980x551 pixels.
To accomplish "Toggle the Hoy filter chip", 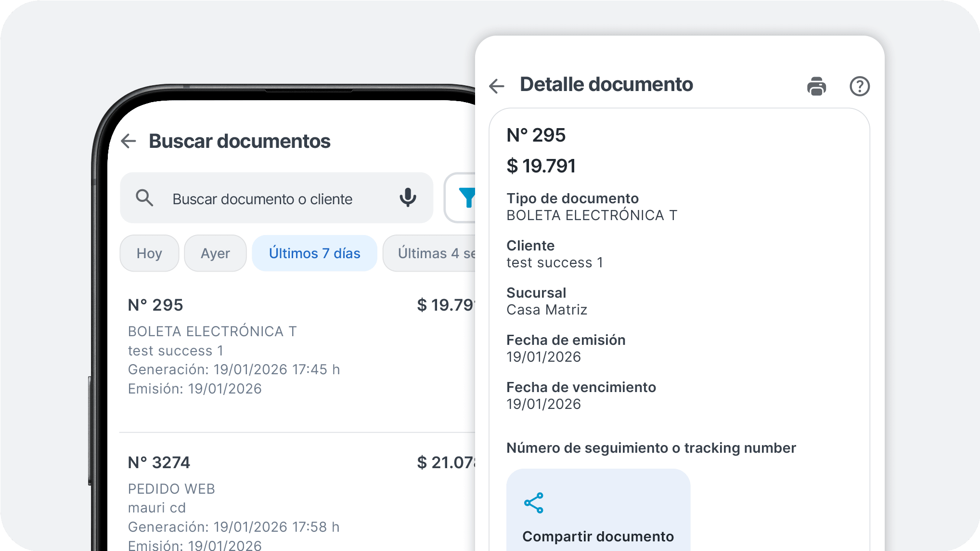I will (x=149, y=253).
